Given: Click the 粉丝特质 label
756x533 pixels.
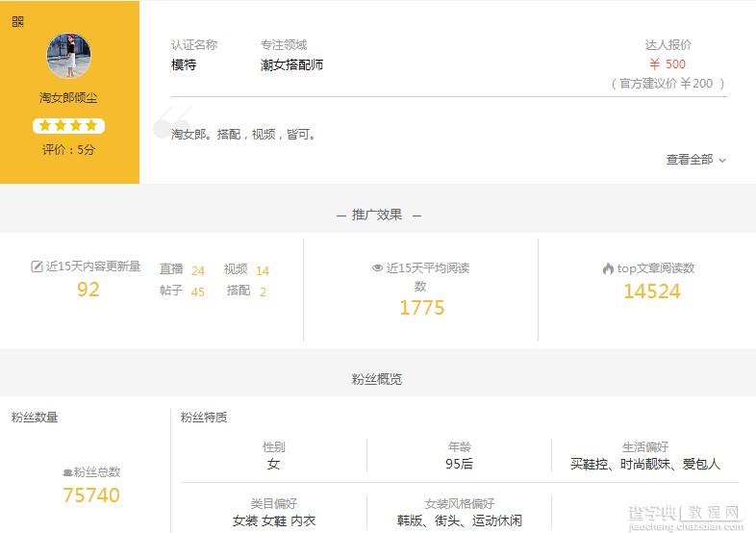Looking at the screenshot, I should [204, 418].
